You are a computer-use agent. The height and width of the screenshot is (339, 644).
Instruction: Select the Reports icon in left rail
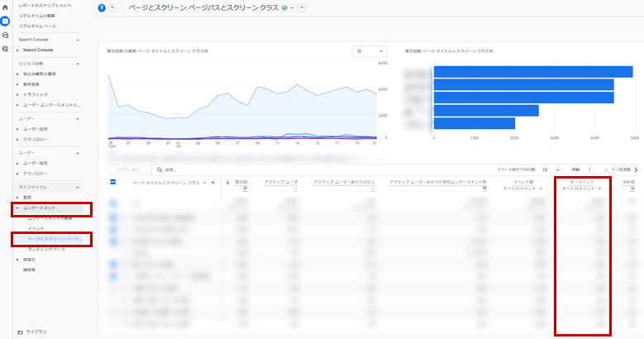5,21
